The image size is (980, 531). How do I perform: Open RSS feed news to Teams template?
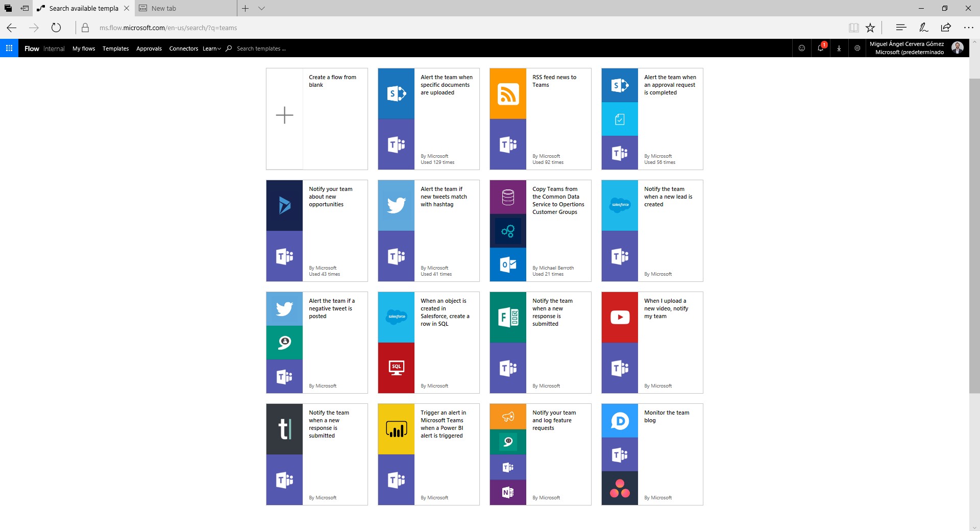click(541, 119)
